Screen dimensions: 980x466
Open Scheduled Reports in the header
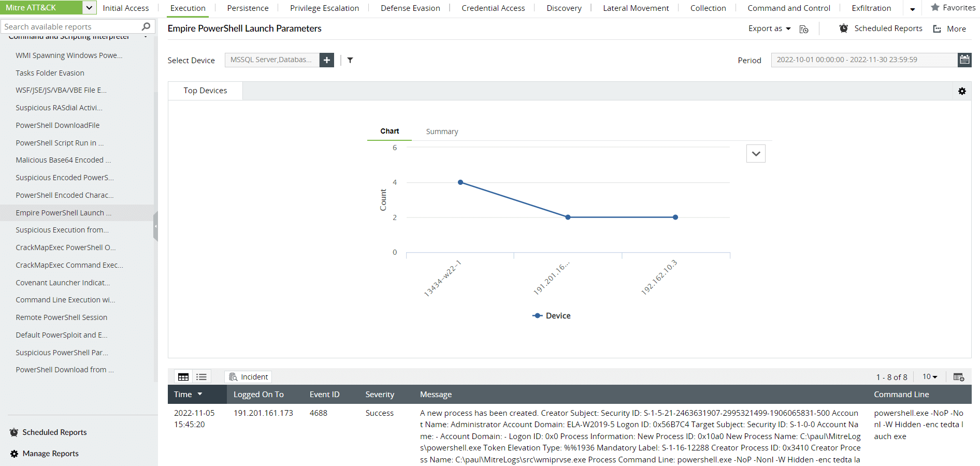coord(888,28)
